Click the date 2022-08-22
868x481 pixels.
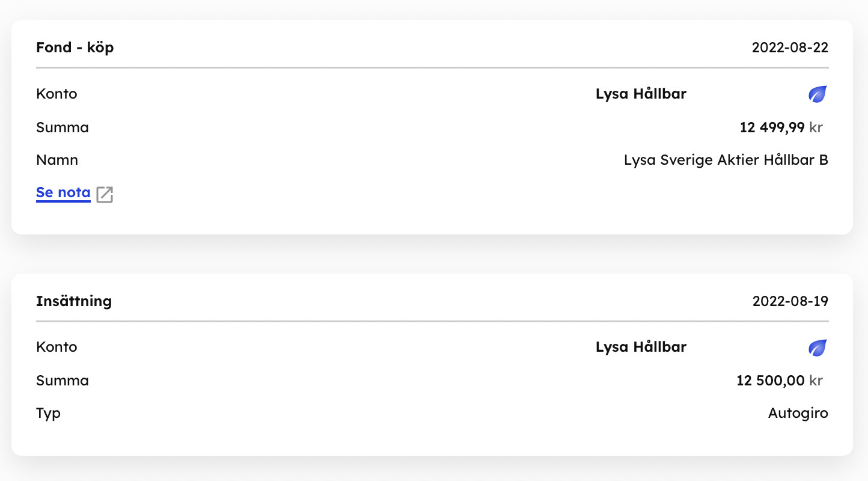coord(790,48)
